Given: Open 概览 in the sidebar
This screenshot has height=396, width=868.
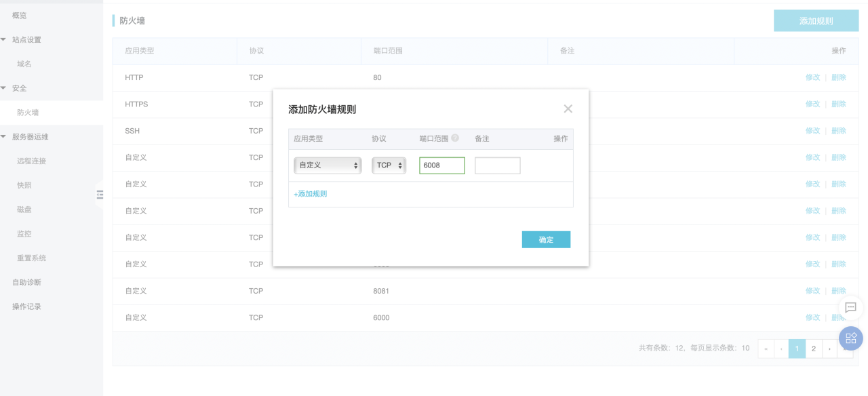Looking at the screenshot, I should tap(20, 15).
